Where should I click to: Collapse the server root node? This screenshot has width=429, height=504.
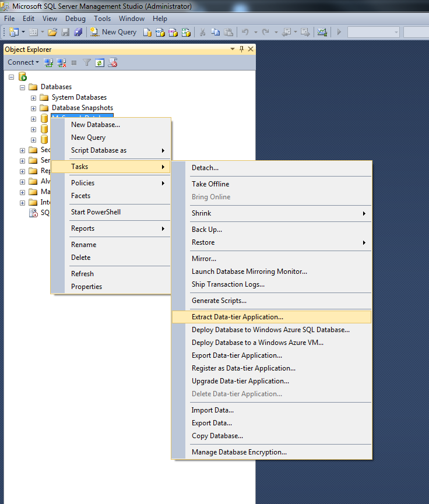click(x=12, y=77)
